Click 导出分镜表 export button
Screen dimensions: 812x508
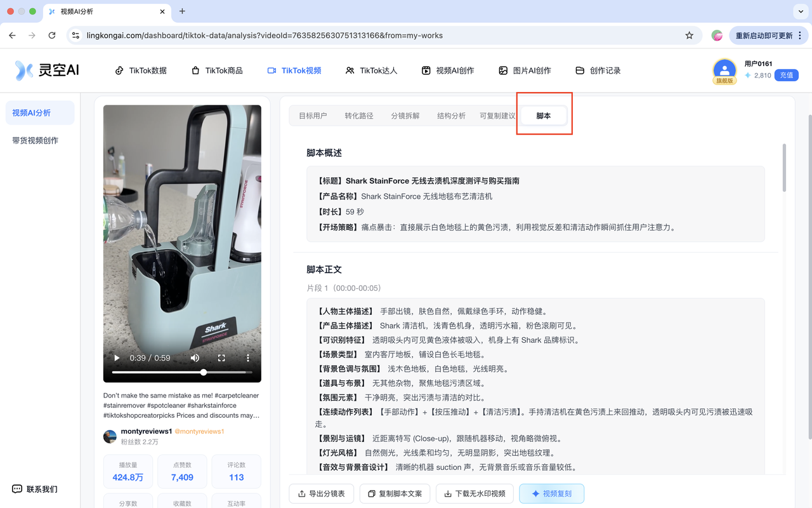point(322,493)
